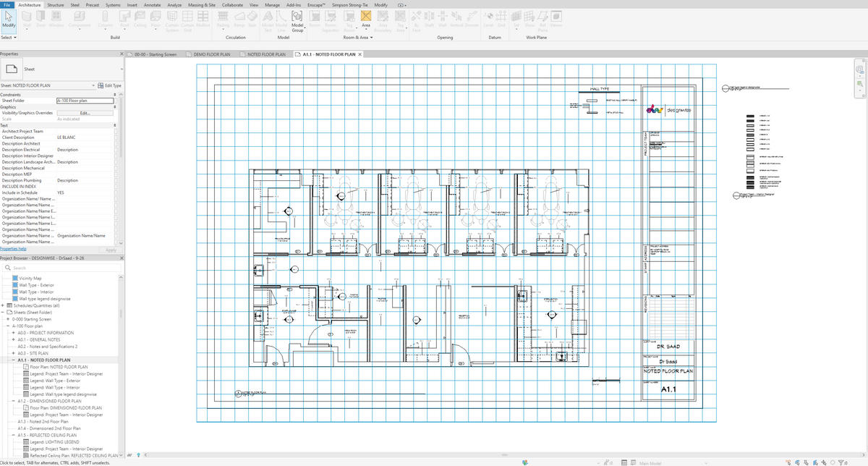Click the Floor tool icon
868x466 pixels.
point(156,17)
